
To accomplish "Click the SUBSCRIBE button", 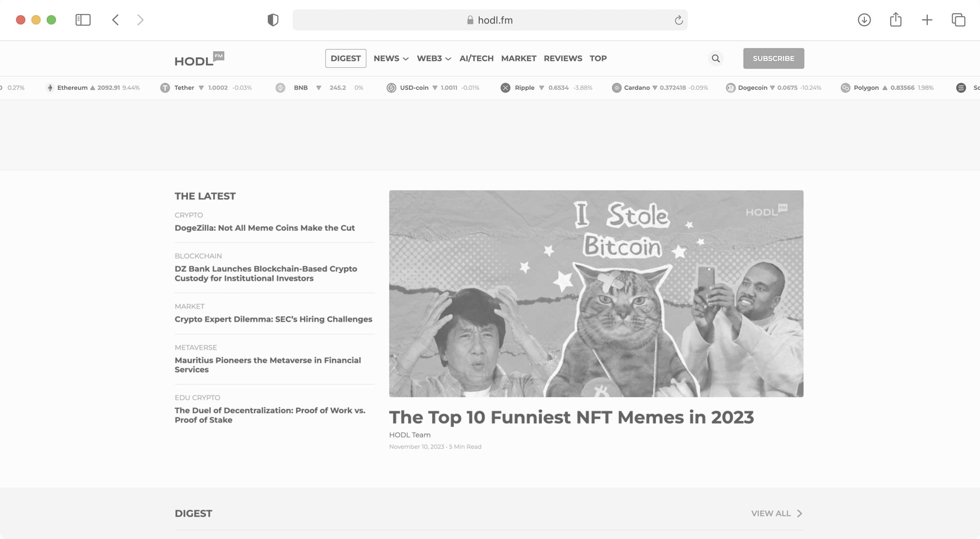I will [x=773, y=58].
